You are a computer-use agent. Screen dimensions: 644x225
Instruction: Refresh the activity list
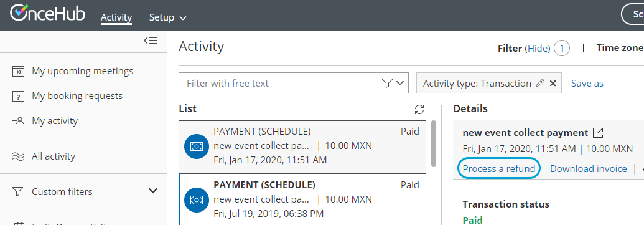[x=419, y=109]
